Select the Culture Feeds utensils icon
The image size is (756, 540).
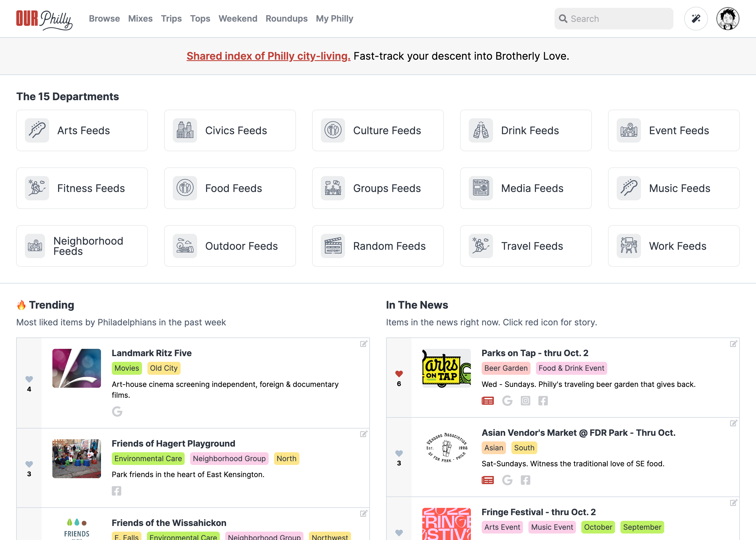[333, 130]
